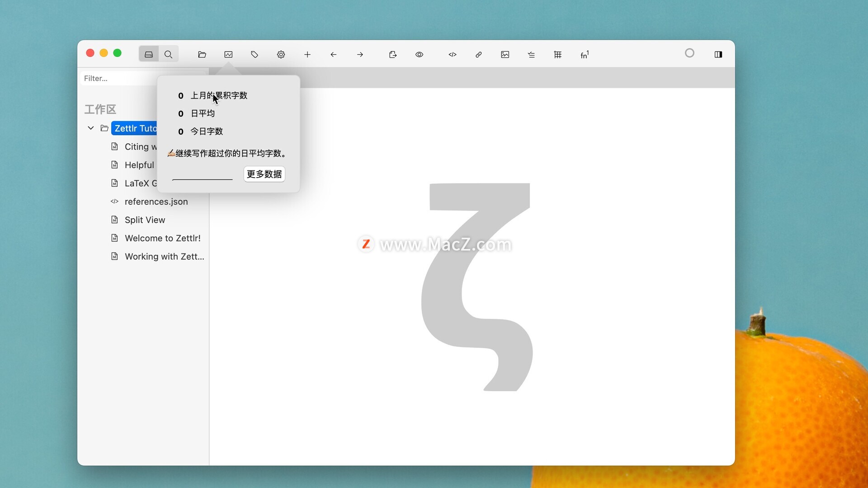This screenshot has height=488, width=868.
Task: Open Working with Zett... file
Action: [x=164, y=257]
